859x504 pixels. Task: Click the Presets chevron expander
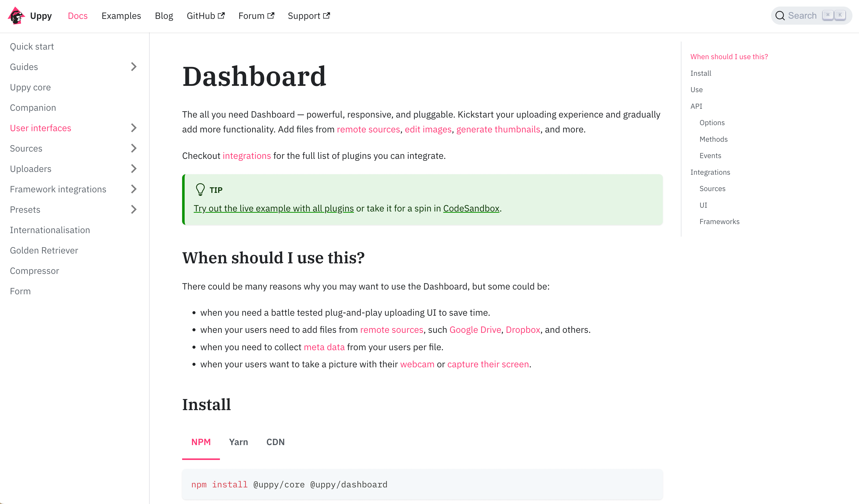click(x=133, y=209)
